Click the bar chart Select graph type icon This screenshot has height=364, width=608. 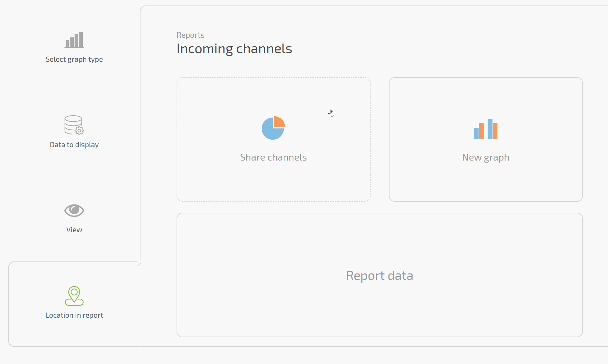(74, 40)
